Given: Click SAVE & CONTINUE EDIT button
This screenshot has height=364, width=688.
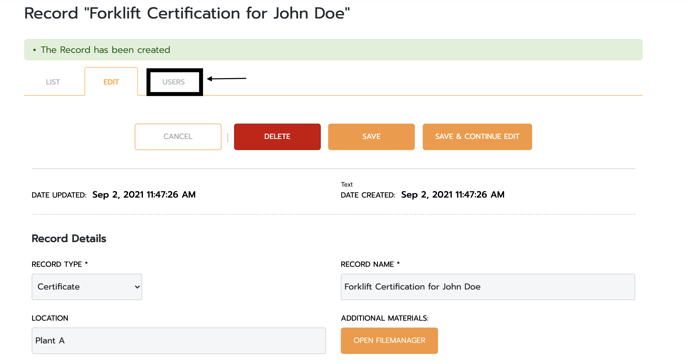Looking at the screenshot, I should pyautogui.click(x=477, y=136).
